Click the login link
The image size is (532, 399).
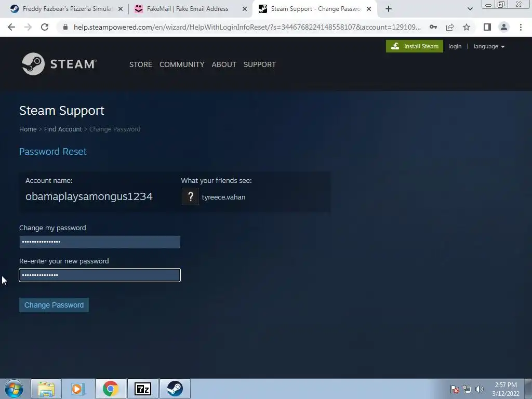pos(455,46)
